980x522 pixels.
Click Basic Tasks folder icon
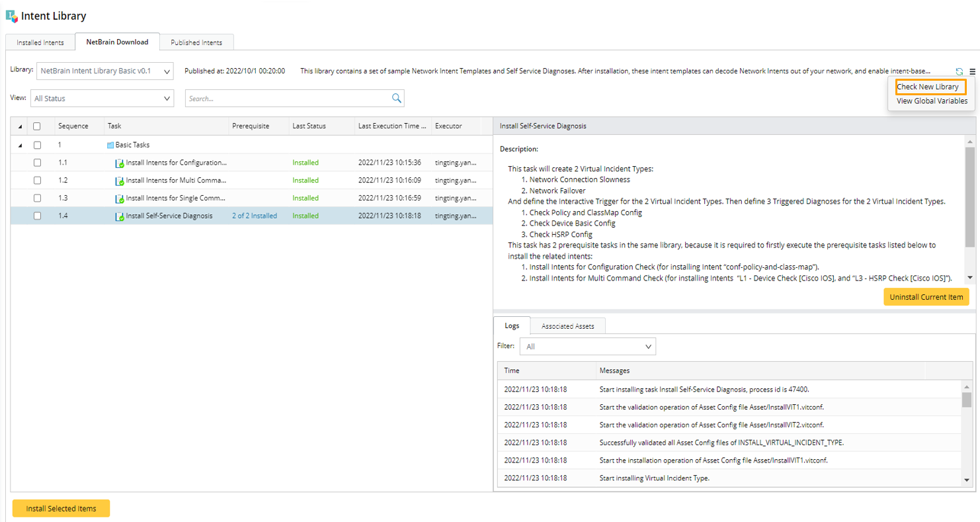(x=110, y=145)
